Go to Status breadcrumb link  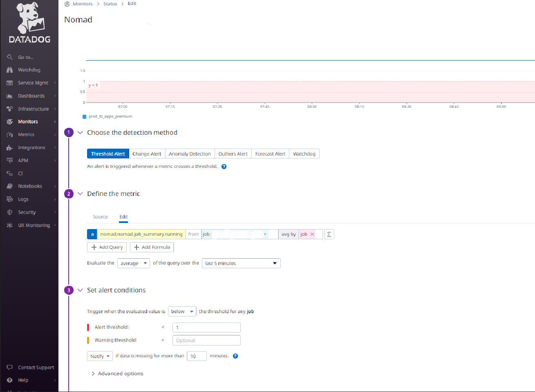click(x=110, y=4)
